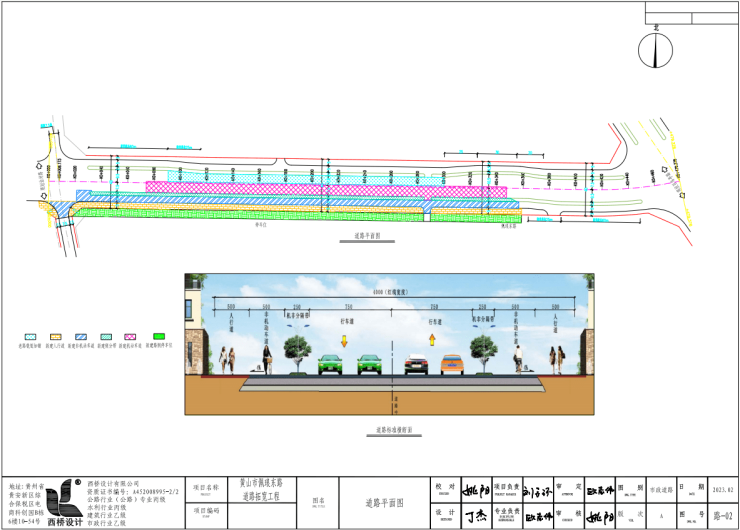Click the 西桥设计 company logo
Screen dimensions: 740x530
(x=65, y=502)
